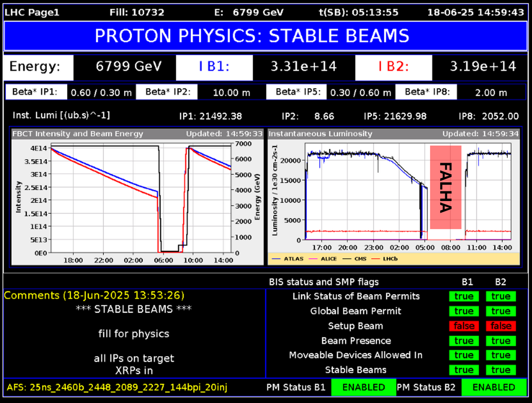This screenshot has height=403, width=532.
Task: Click the ATLAS legend entry
Action: click(293, 258)
